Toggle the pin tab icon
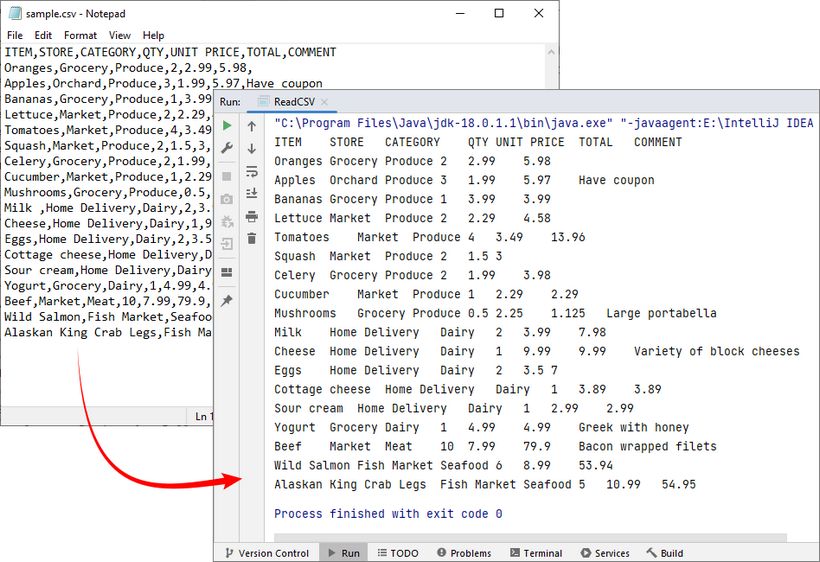 [227, 300]
